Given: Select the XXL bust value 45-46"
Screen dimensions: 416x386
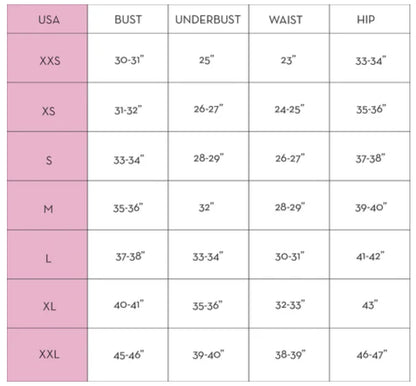Looking at the screenshot, I should click(x=129, y=355).
